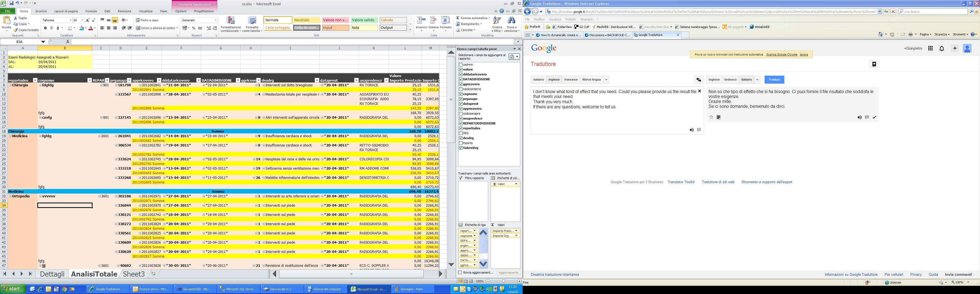Check the codiceanapre pivot field

[461, 114]
